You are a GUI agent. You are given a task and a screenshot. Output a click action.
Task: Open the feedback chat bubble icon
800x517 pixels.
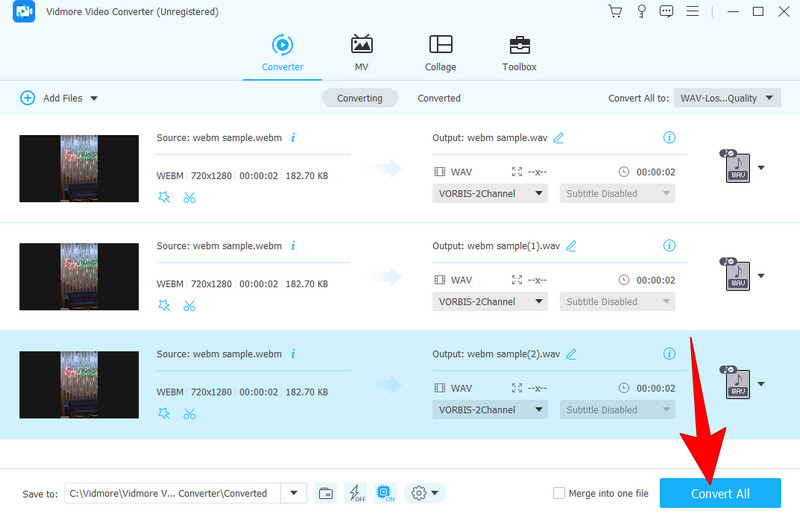667,11
